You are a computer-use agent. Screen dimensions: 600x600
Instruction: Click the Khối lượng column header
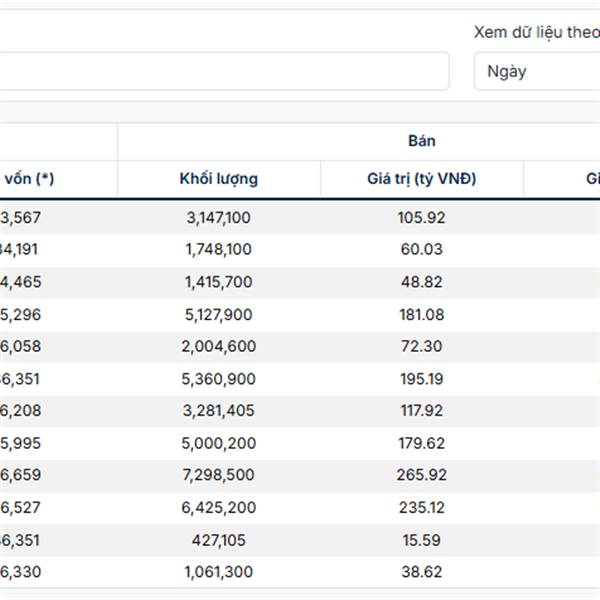219,179
